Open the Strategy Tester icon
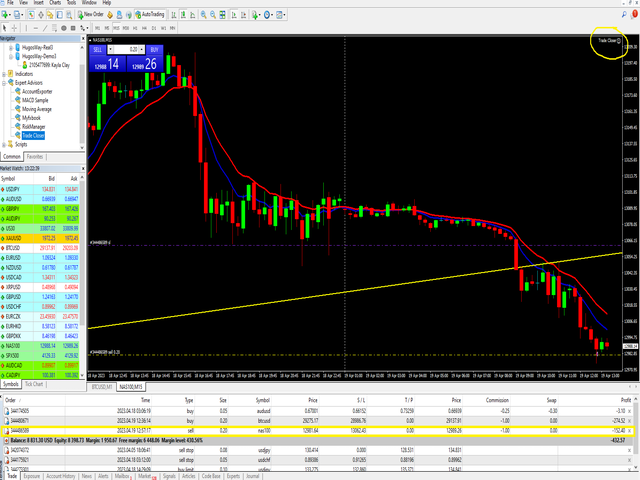Viewport: 640px width, 480px height. [x=69, y=15]
